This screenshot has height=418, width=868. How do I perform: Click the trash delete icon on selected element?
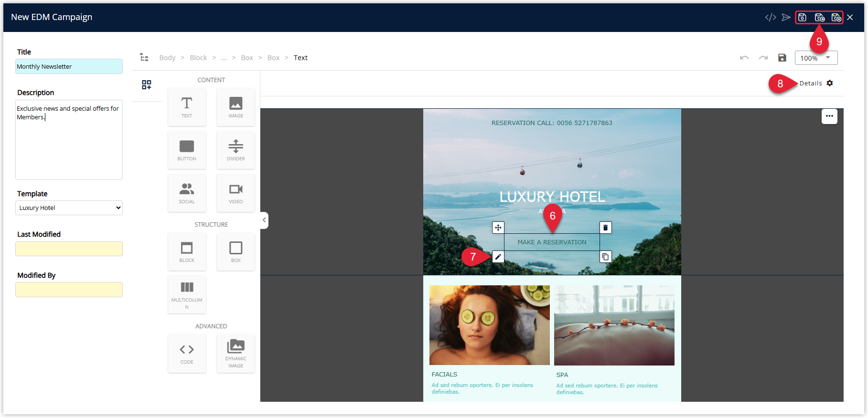[x=605, y=228]
